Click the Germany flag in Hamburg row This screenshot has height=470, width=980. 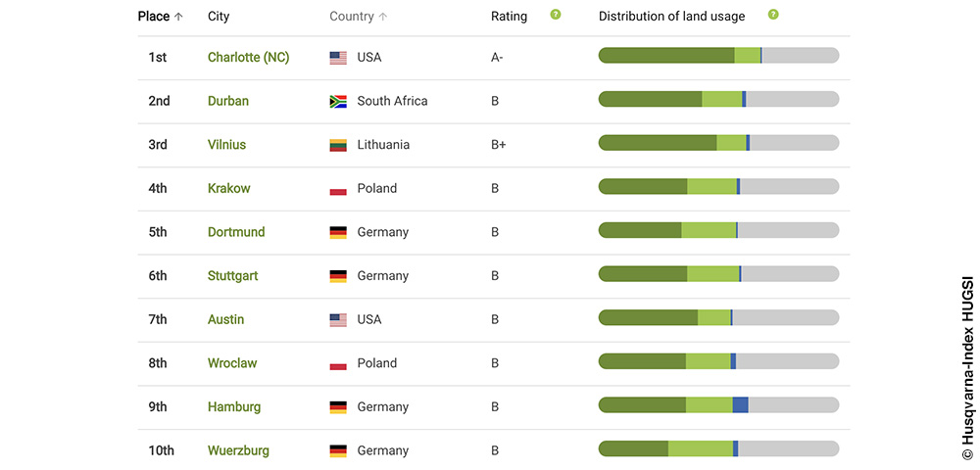(338, 407)
